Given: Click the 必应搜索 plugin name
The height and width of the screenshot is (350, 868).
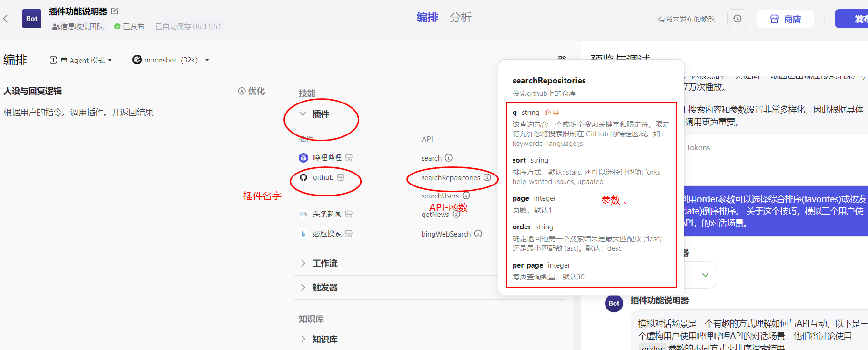Looking at the screenshot, I should (x=327, y=234).
